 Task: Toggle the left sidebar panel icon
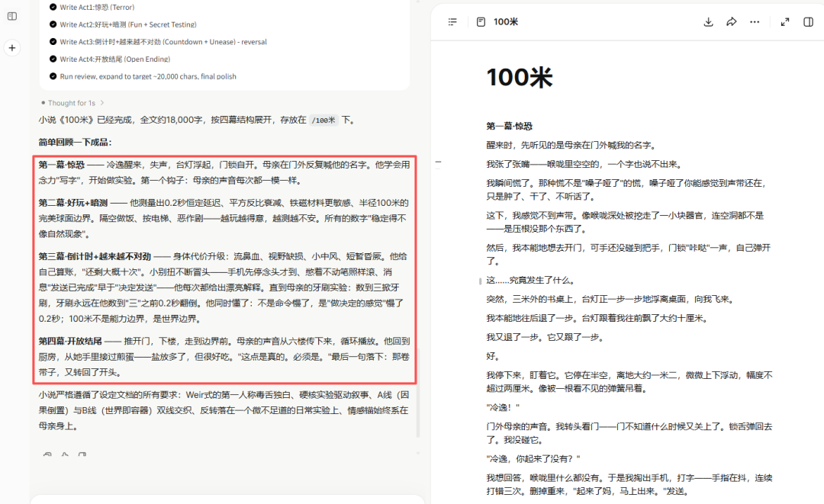point(12,16)
